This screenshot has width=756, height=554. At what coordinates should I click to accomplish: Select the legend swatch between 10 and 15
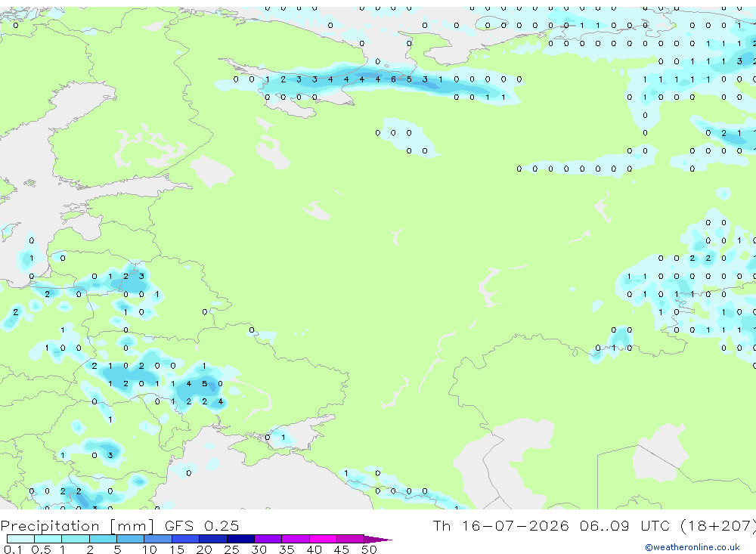(158, 539)
